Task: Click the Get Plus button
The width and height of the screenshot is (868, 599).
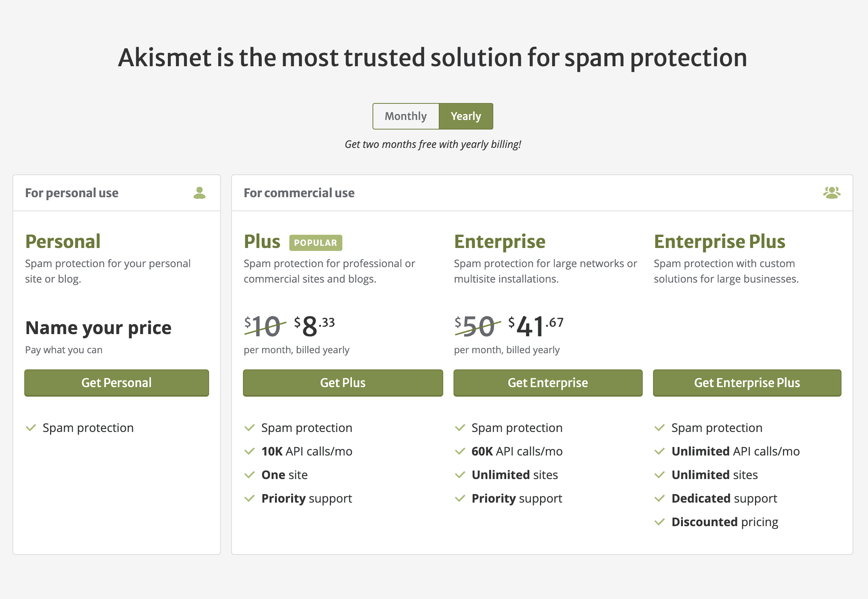Action: (343, 383)
